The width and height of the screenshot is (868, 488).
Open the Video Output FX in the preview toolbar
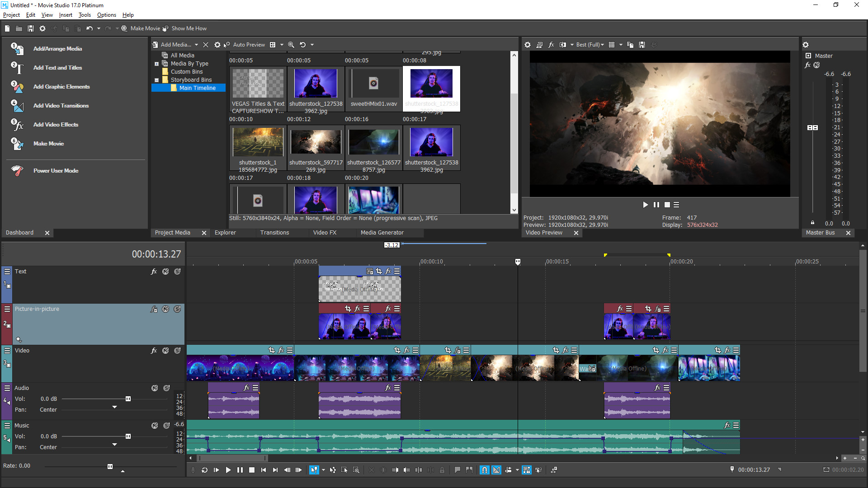point(551,45)
